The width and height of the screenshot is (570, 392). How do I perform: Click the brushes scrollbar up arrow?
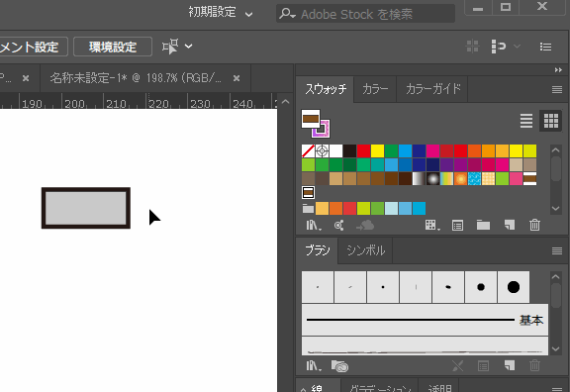555,277
